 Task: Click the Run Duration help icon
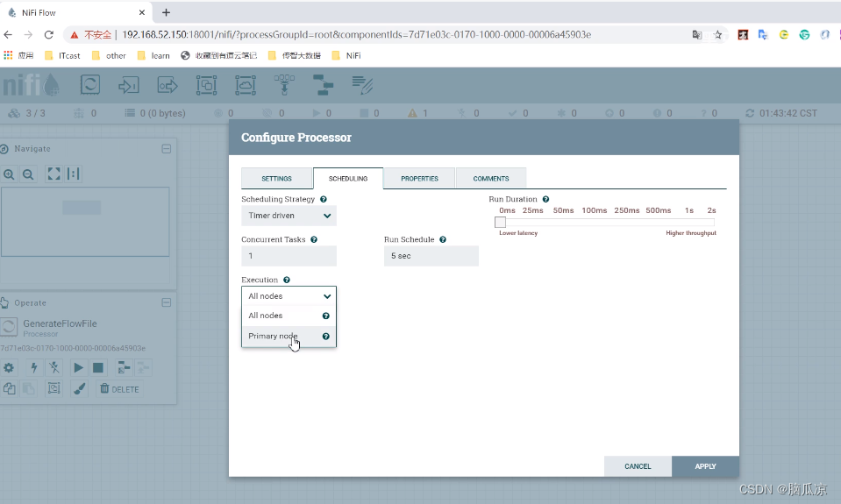(x=545, y=199)
